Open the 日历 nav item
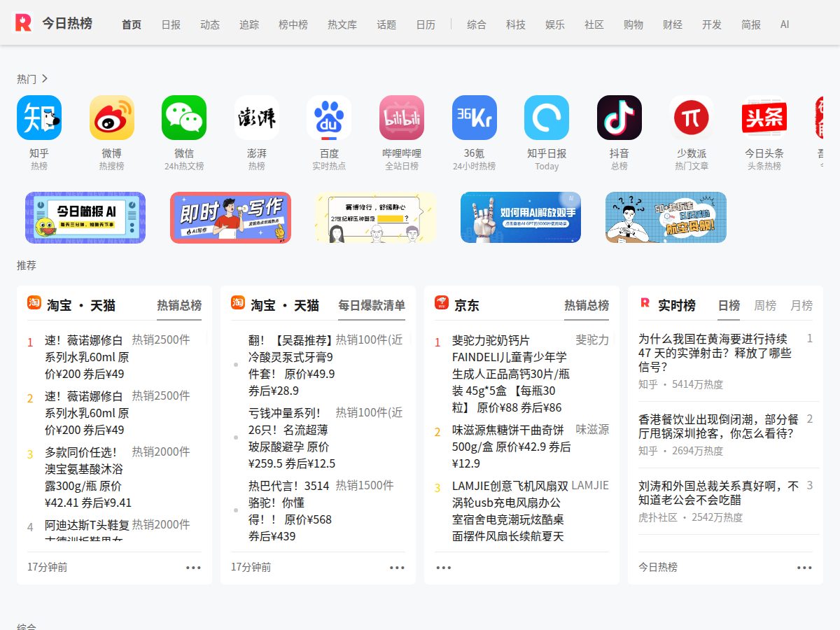840x630 pixels. pyautogui.click(x=426, y=24)
